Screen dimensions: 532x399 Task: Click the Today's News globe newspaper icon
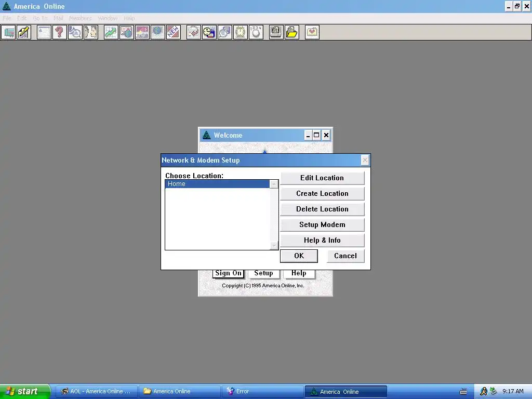click(x=127, y=32)
